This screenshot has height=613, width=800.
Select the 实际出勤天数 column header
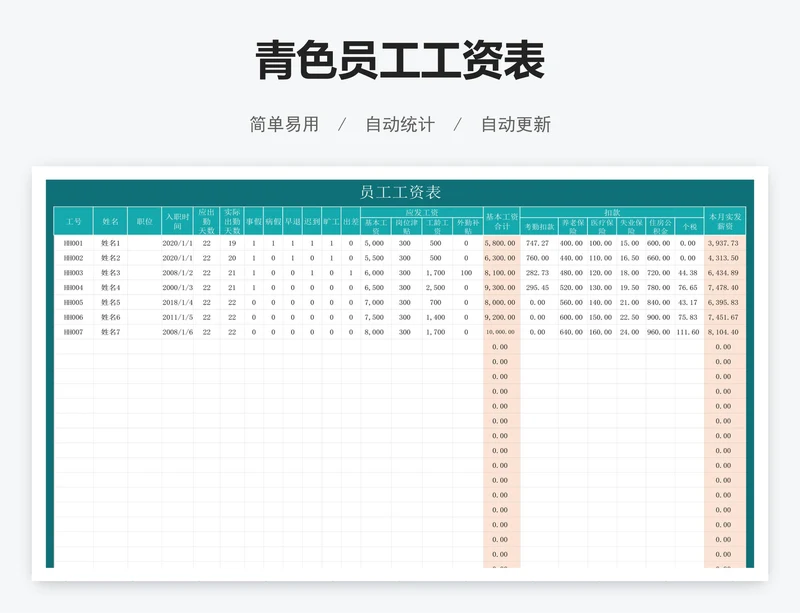click(232, 221)
